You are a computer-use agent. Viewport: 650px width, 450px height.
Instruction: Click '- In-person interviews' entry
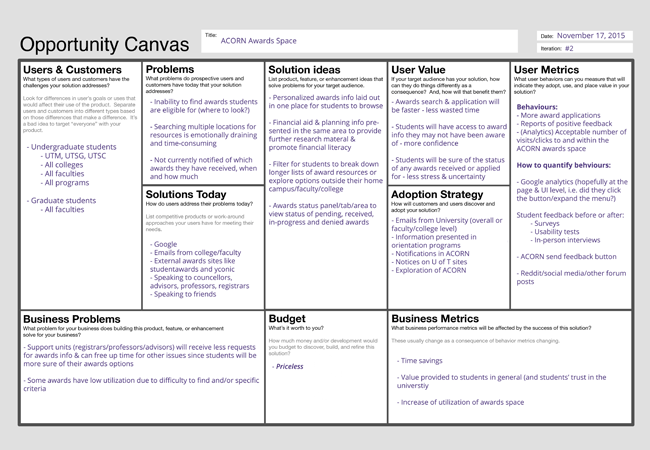pos(565,240)
